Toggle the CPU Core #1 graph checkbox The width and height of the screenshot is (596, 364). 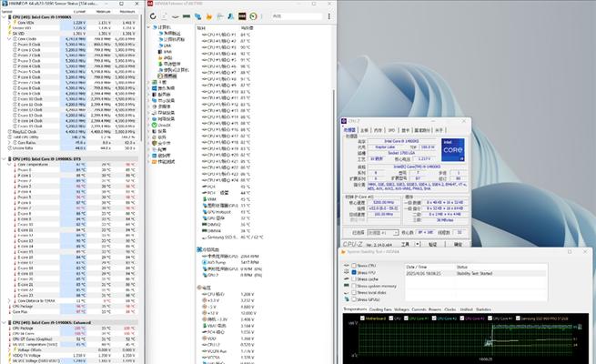[x=407, y=318]
